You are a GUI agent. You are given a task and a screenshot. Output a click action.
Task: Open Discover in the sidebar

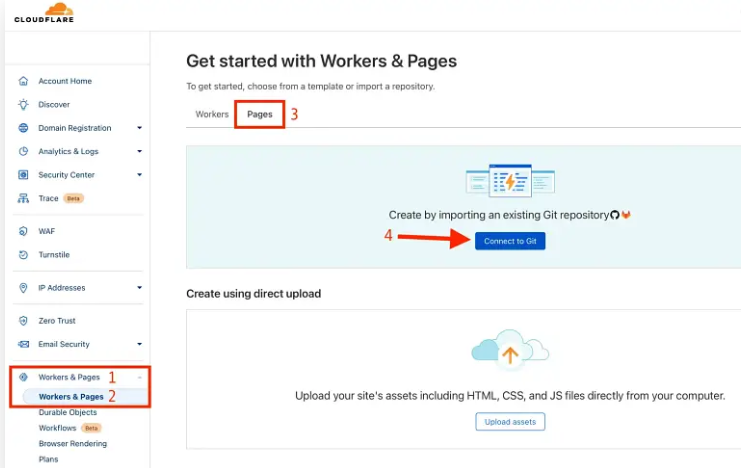coord(54,104)
